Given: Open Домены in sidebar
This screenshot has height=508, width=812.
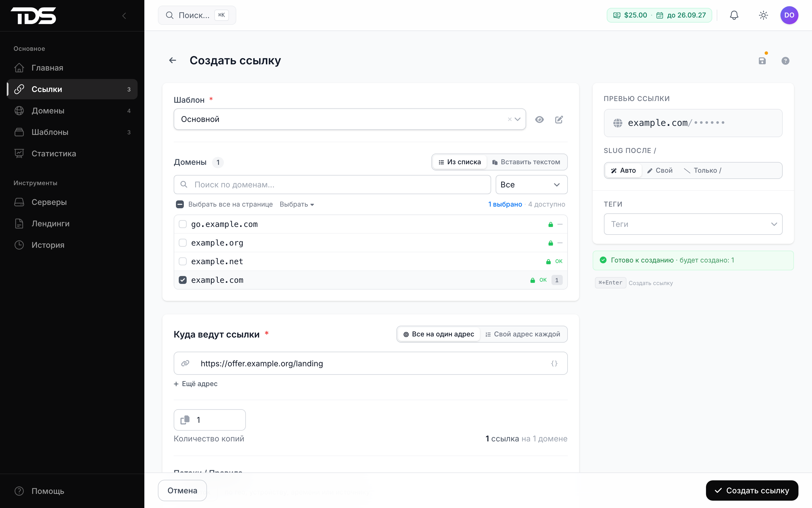Looking at the screenshot, I should pos(72,111).
